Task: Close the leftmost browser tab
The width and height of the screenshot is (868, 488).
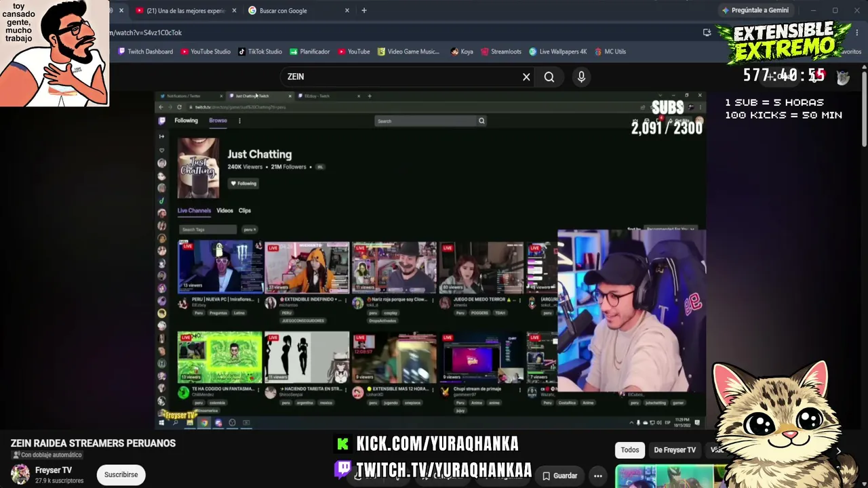Action: 121,10
